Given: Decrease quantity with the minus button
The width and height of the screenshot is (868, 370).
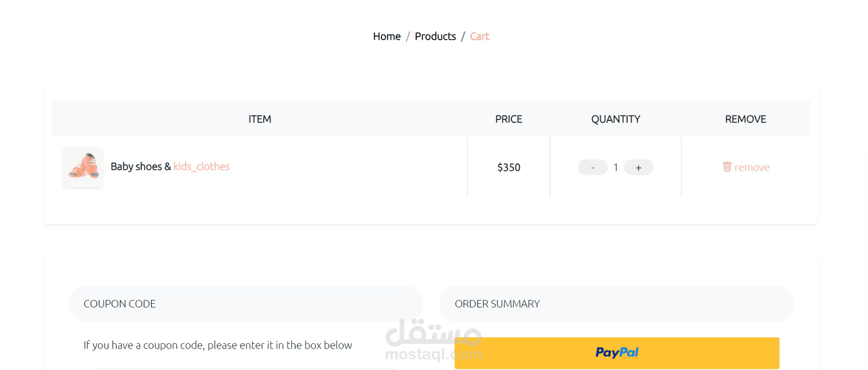Looking at the screenshot, I should [592, 167].
